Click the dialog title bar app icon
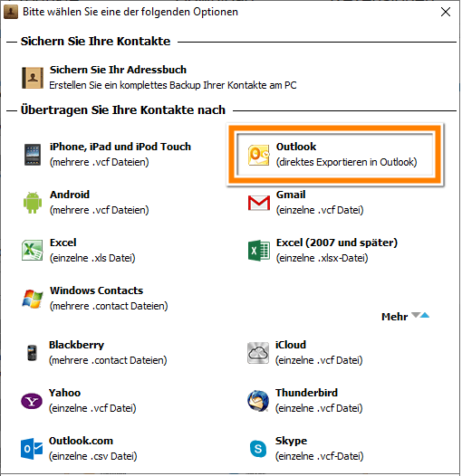Viewport: 462px width, 476px height. [x=11, y=12]
